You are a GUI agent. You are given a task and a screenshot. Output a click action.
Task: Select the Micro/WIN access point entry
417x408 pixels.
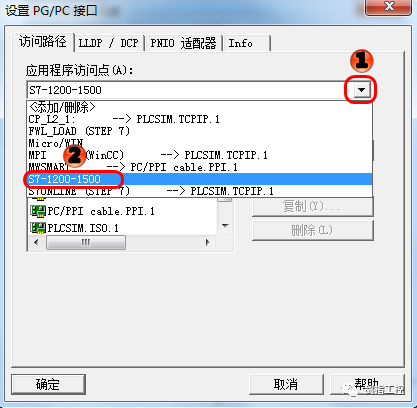199,143
